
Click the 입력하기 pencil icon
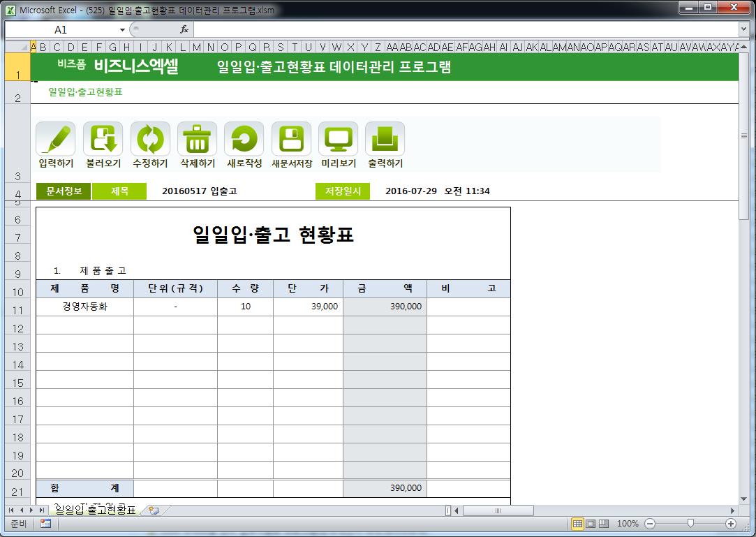click(55, 139)
